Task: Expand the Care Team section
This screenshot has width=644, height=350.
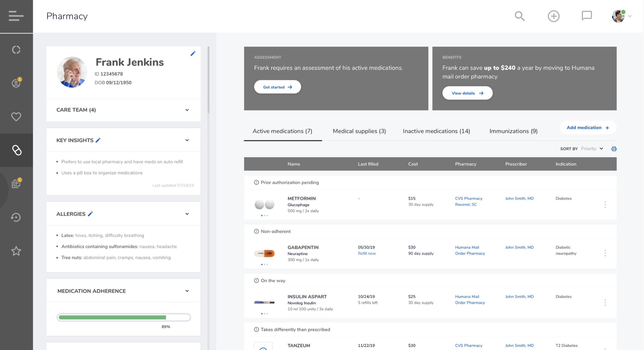Action: tap(187, 110)
